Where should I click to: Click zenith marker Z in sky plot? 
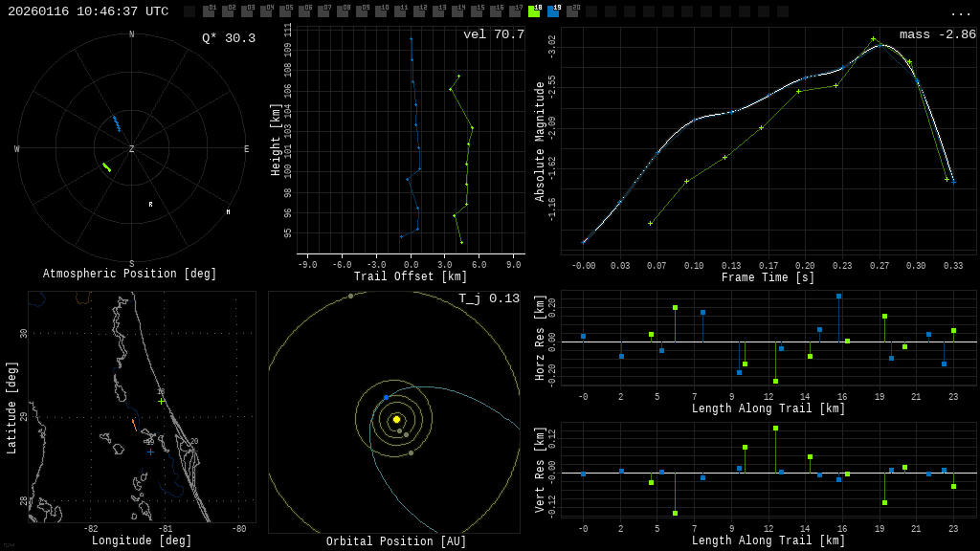132,149
